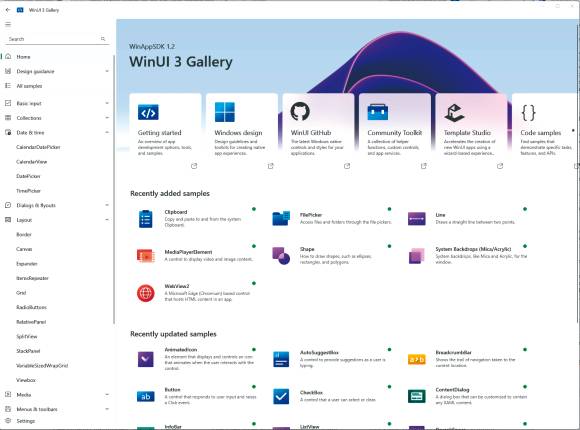This screenshot has width=580, height=430.
Task: Click the search magnifier icon
Action: coord(103,39)
